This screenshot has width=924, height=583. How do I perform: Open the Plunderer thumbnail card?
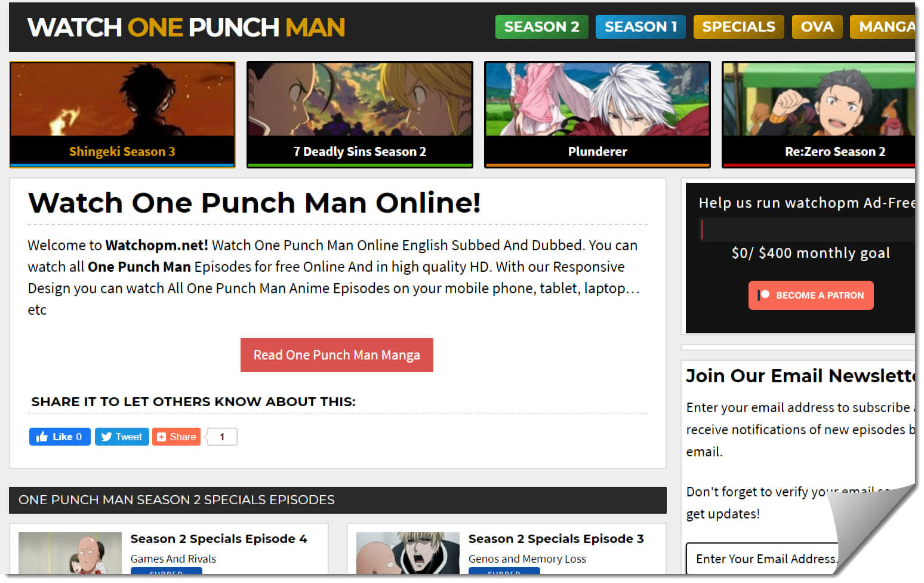(597, 115)
